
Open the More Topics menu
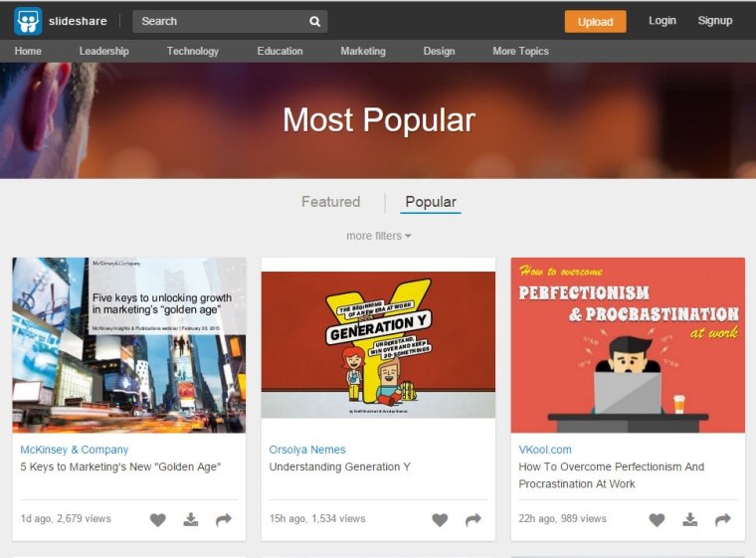click(x=520, y=51)
